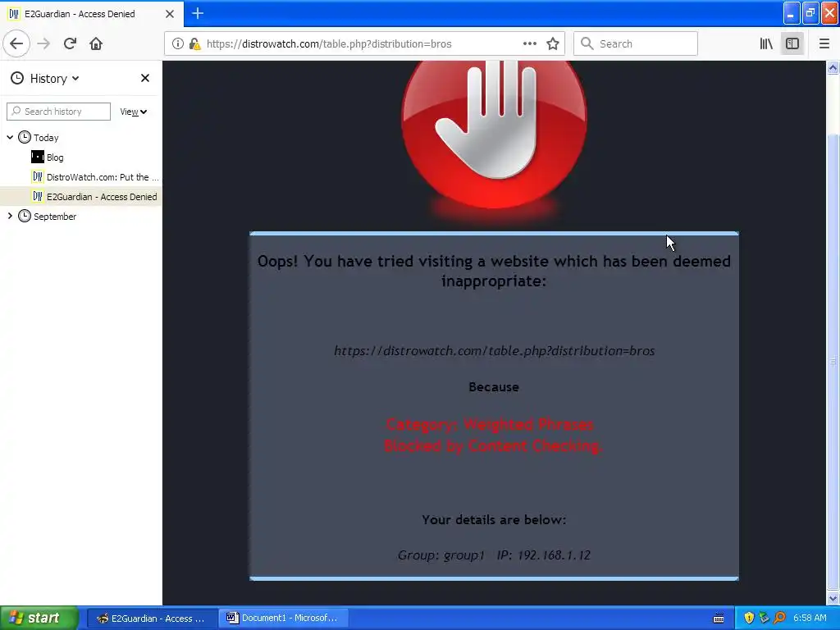The width and height of the screenshot is (840, 630).
Task: Open the Firefox home page
Action: click(96, 43)
